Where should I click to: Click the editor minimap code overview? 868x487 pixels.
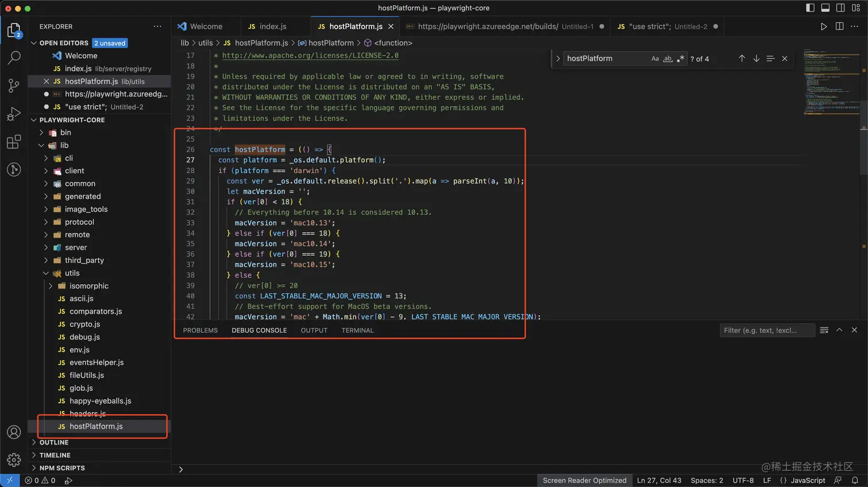click(x=831, y=81)
